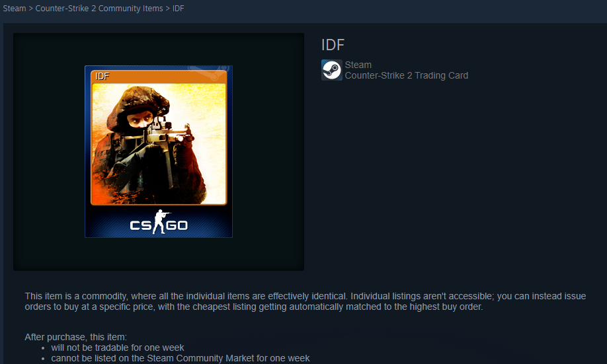Click the commodity description paragraph
Image resolution: width=607 pixels, height=364 pixels.
tap(305, 301)
